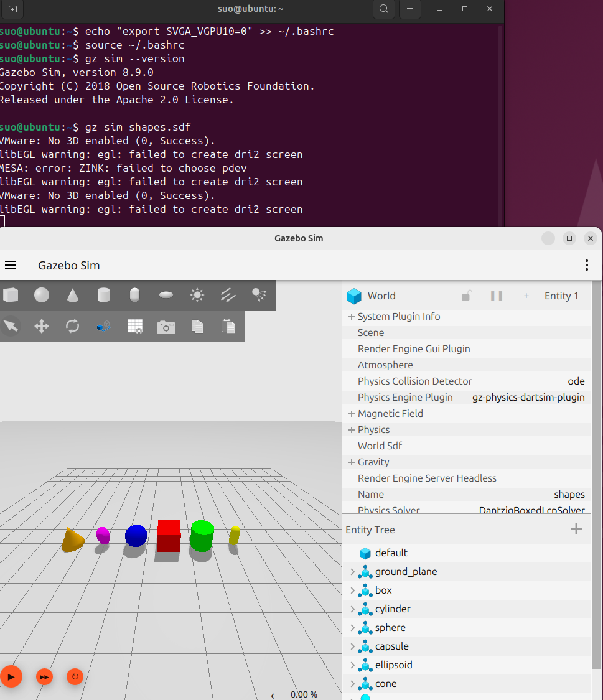The width and height of the screenshot is (603, 700).
Task: Select the rotate mode tool
Action: pyautogui.click(x=72, y=326)
